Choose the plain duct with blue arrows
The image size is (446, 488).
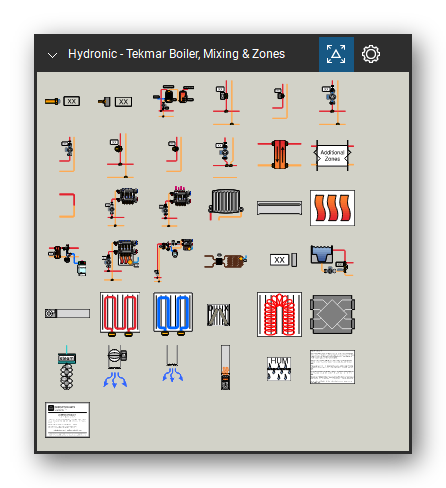(x=173, y=364)
